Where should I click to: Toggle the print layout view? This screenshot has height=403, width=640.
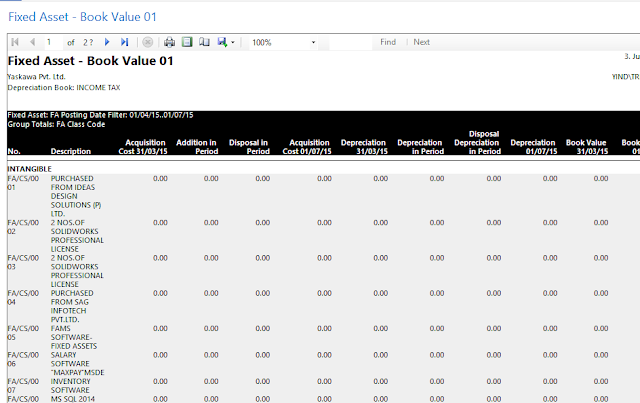[x=187, y=42]
